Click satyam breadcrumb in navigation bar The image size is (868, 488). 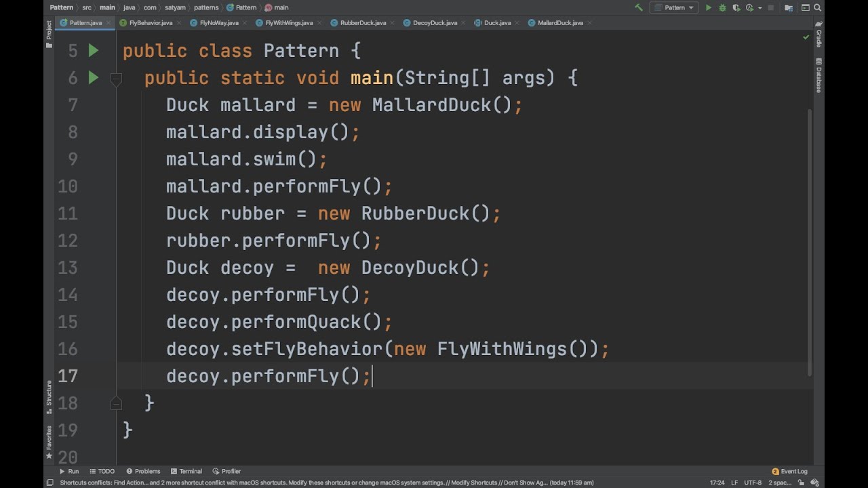click(x=174, y=7)
